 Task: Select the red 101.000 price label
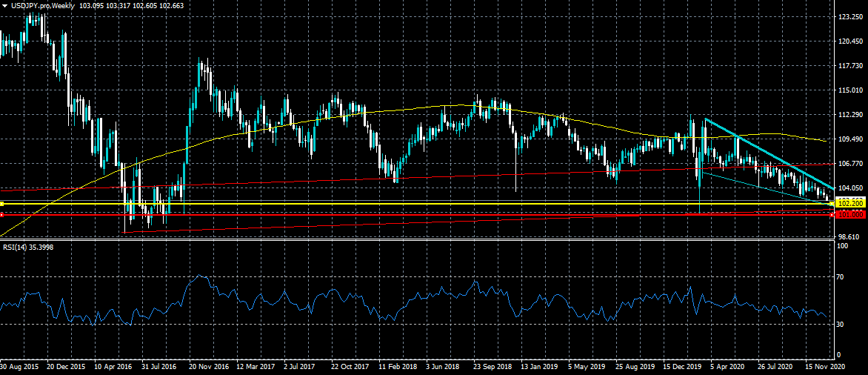[847, 215]
